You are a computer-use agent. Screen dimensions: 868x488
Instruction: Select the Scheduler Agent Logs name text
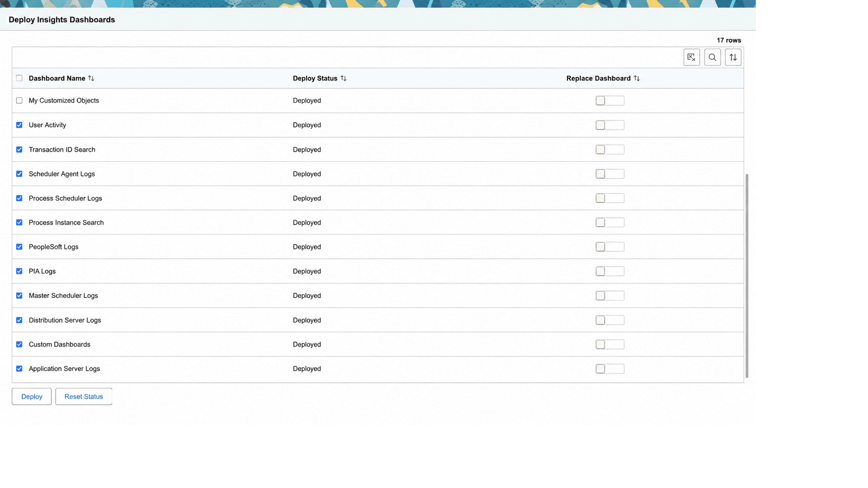62,174
